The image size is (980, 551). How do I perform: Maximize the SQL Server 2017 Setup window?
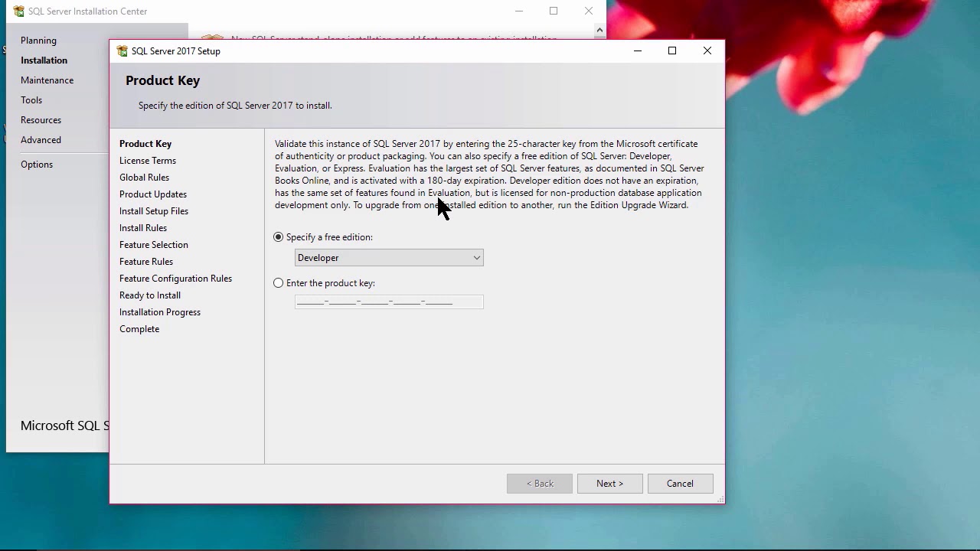[672, 51]
